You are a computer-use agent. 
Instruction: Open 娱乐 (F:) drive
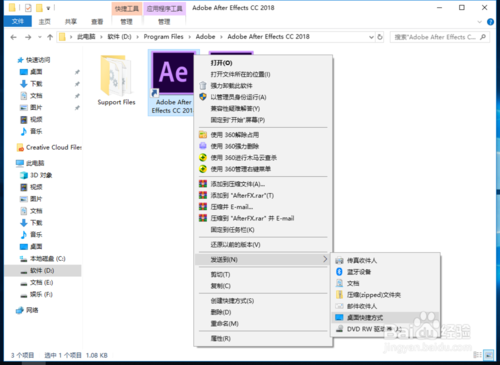[x=37, y=294]
